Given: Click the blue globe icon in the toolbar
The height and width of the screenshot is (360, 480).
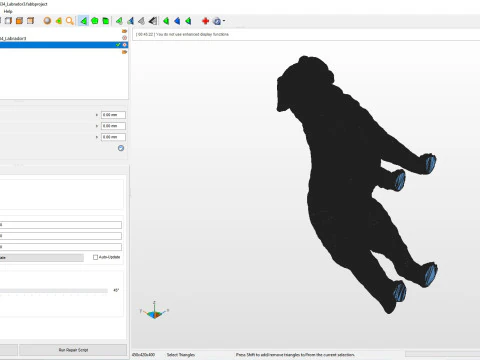Looking at the screenshot, I should pyautogui.click(x=217, y=21).
